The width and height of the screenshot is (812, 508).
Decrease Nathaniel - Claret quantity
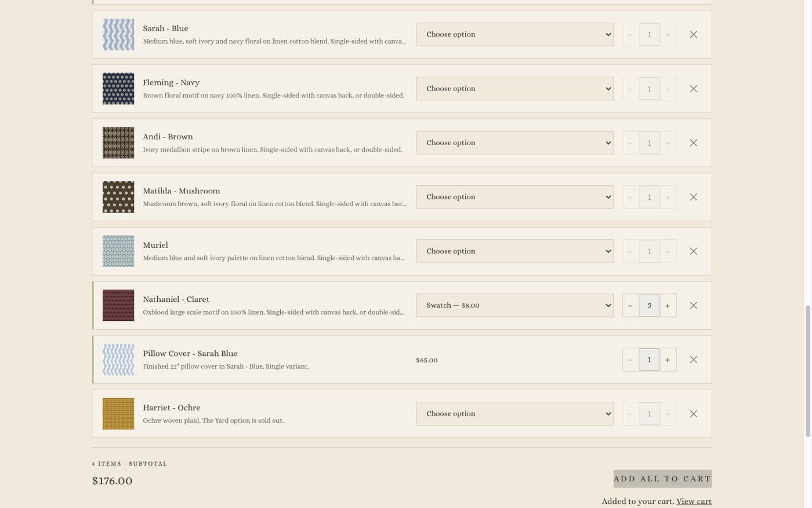pos(630,305)
